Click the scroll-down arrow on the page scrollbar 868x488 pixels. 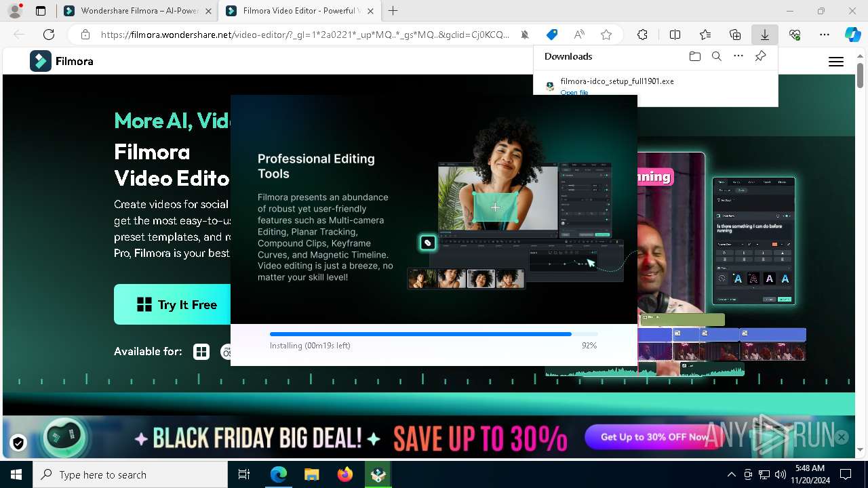pyautogui.click(x=860, y=449)
